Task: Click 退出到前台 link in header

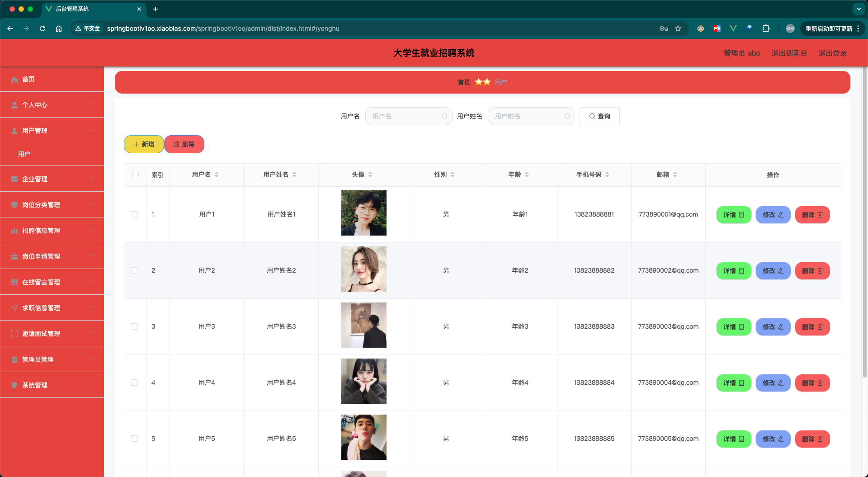Action: [x=789, y=53]
